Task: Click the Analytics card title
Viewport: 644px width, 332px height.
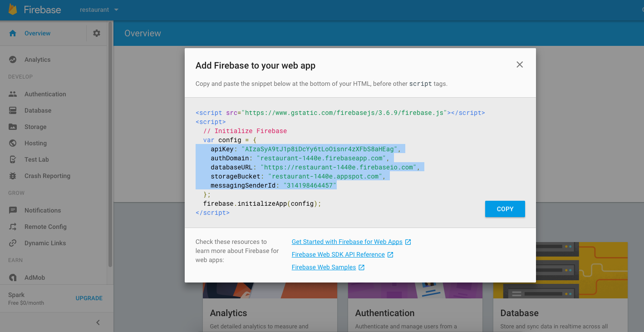Action: point(228,313)
